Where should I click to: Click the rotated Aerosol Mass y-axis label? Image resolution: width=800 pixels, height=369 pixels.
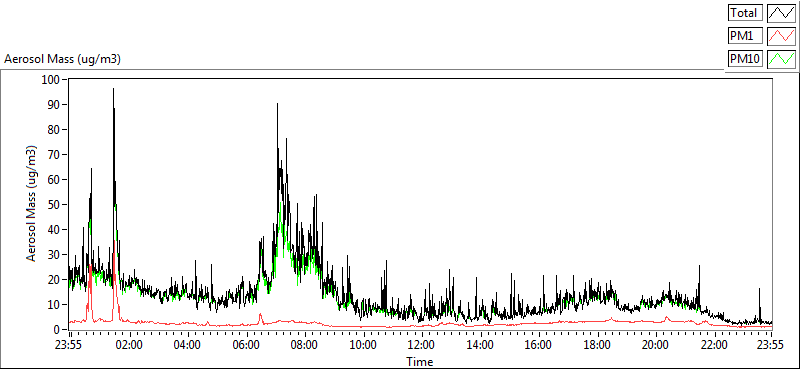32,204
